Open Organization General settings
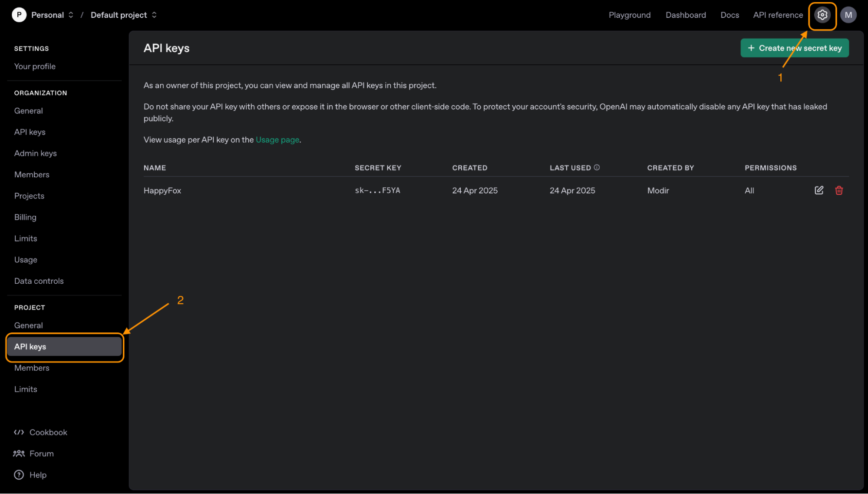 click(29, 111)
